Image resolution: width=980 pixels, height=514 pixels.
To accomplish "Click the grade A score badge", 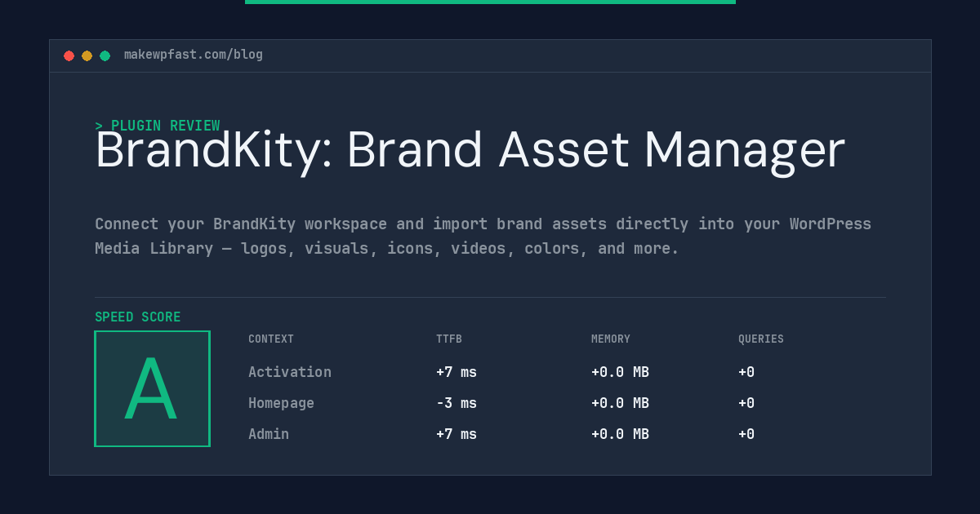I will [x=153, y=388].
